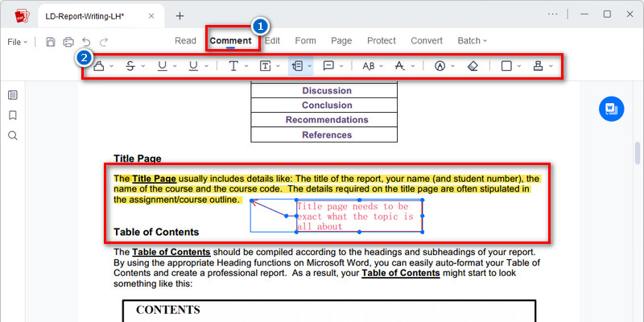Close the LD-Report-Writing-LH tab
Screen dimensions: 644x322
(x=151, y=16)
